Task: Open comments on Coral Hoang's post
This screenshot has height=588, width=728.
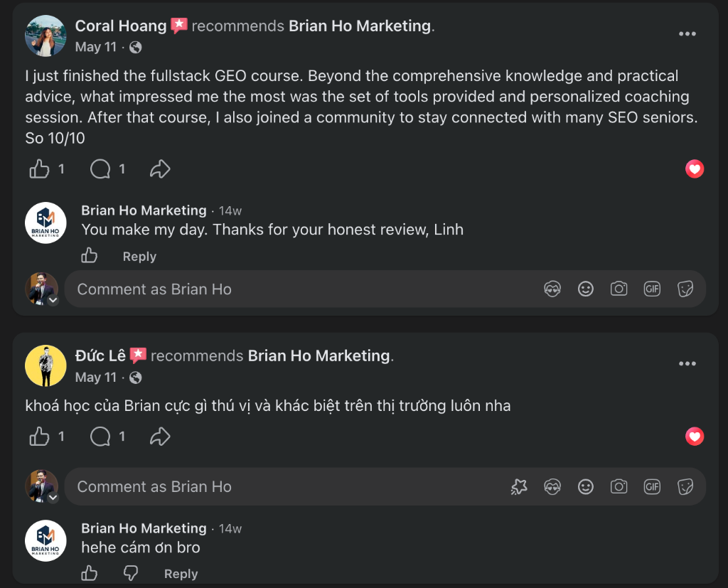Action: [x=100, y=169]
